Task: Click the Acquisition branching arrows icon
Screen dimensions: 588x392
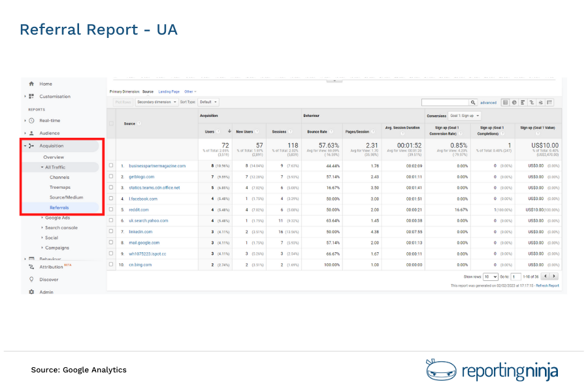Action: pyautogui.click(x=31, y=146)
